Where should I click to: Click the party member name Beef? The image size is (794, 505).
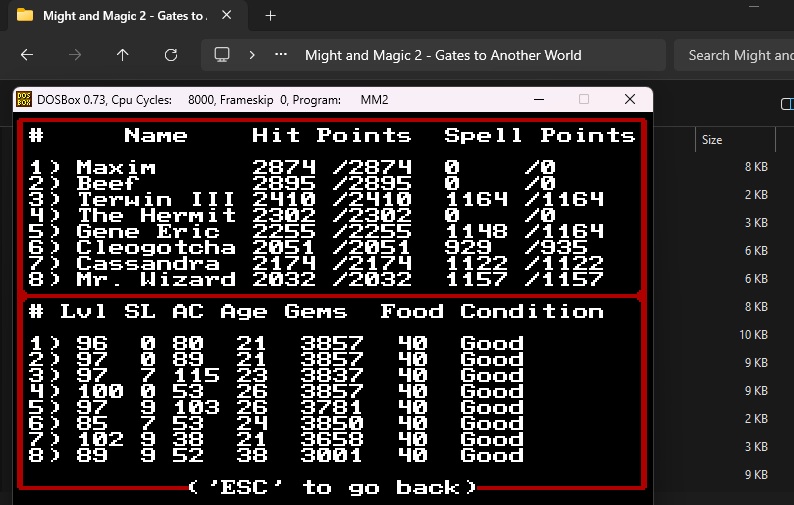108,183
